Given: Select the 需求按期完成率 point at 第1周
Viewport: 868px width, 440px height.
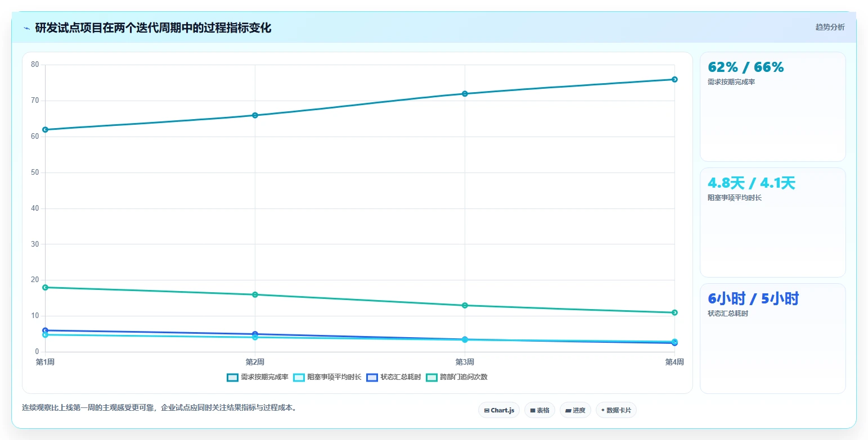Looking at the screenshot, I should click(45, 130).
